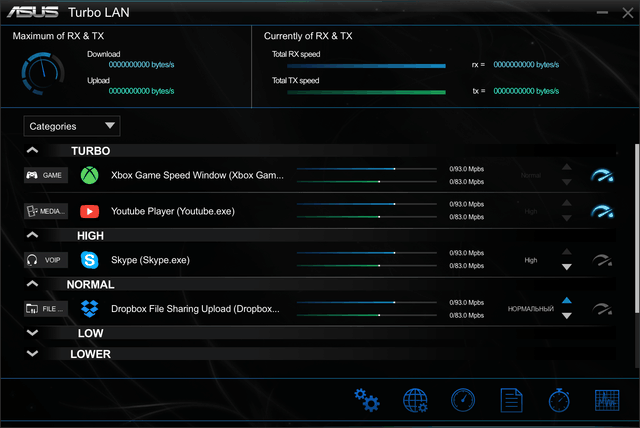Click the Skype app icon
640x428 pixels.
[x=89, y=260]
